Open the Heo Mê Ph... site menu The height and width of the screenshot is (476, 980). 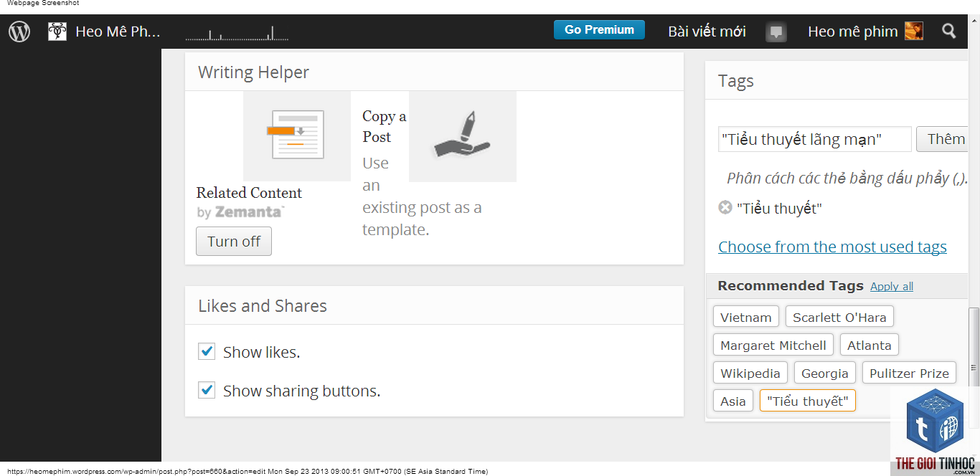[x=118, y=32]
